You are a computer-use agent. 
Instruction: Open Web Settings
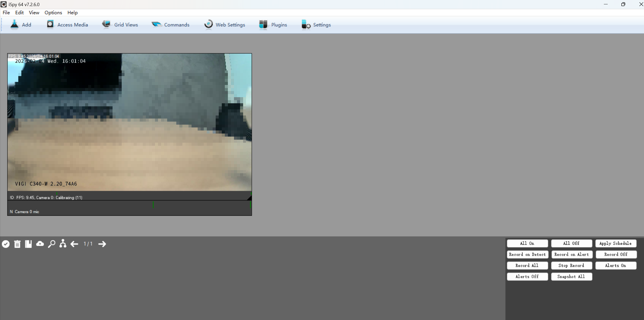click(225, 24)
